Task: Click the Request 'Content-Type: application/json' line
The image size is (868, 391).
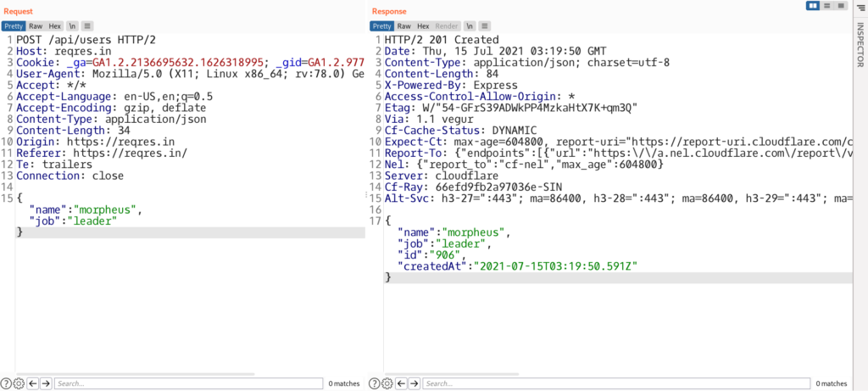Action: [111, 119]
